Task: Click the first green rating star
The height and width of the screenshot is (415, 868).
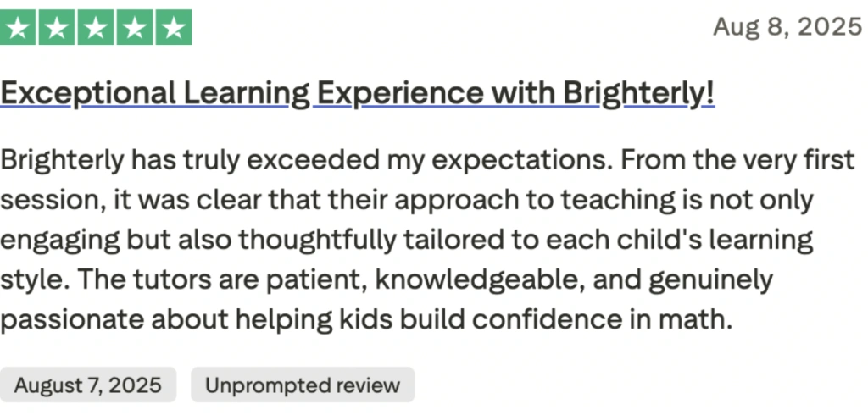Action: (19, 28)
